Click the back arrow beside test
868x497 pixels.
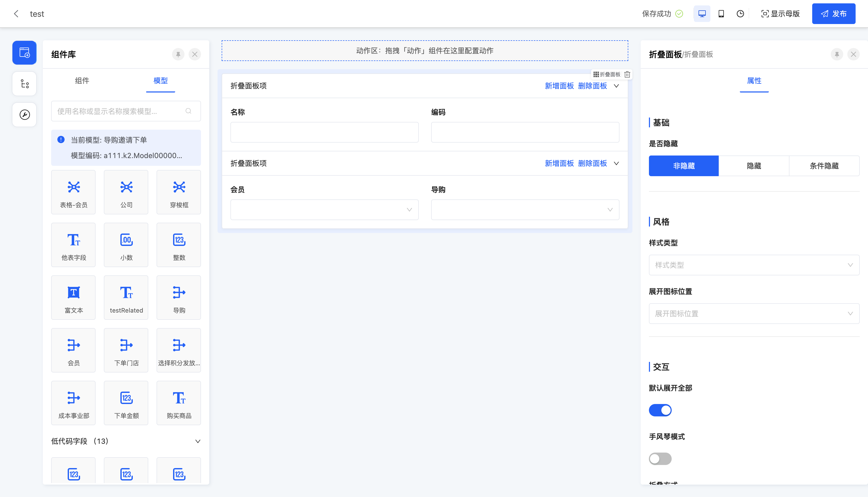click(16, 14)
